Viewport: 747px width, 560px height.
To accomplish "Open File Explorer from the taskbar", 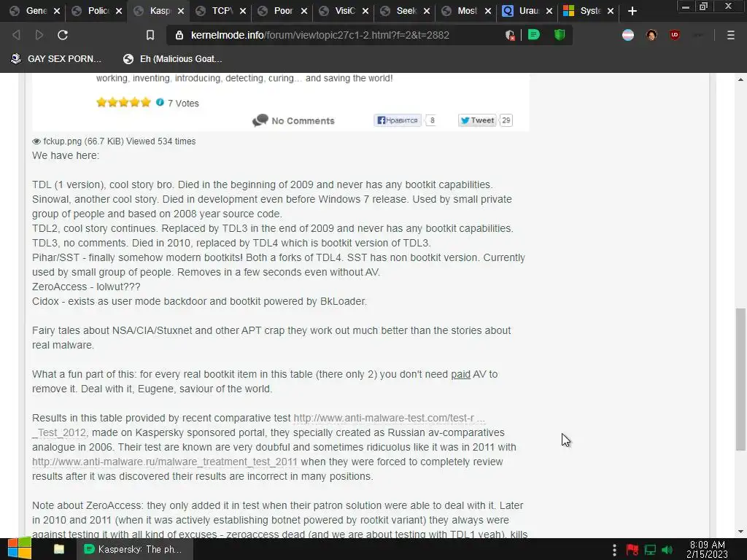I will tap(59, 549).
